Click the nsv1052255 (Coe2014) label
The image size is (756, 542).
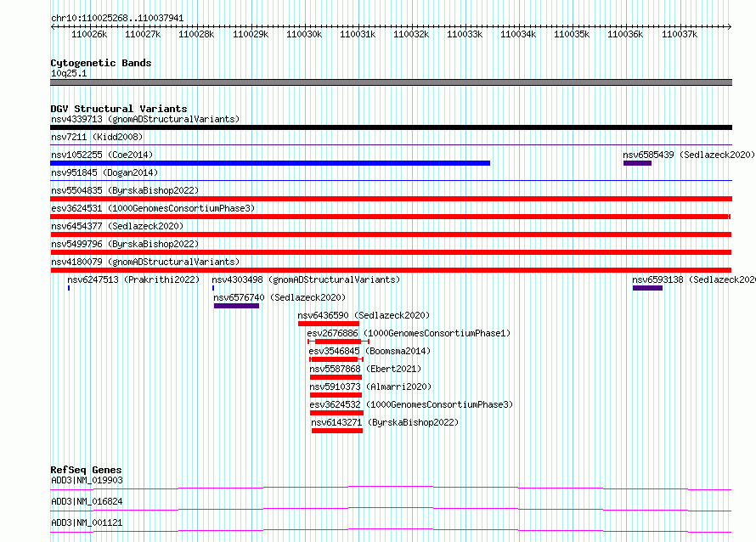[x=102, y=155]
